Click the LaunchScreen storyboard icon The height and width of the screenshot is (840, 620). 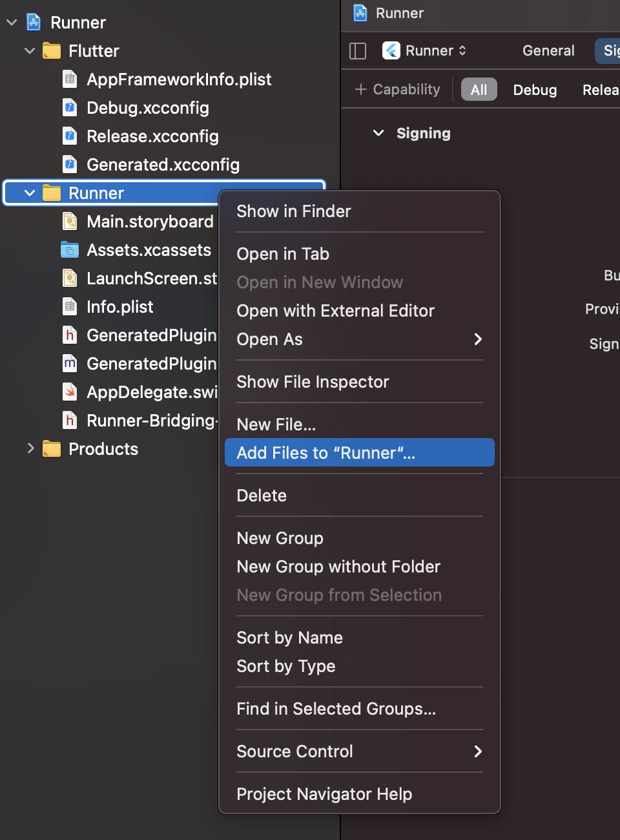70,278
